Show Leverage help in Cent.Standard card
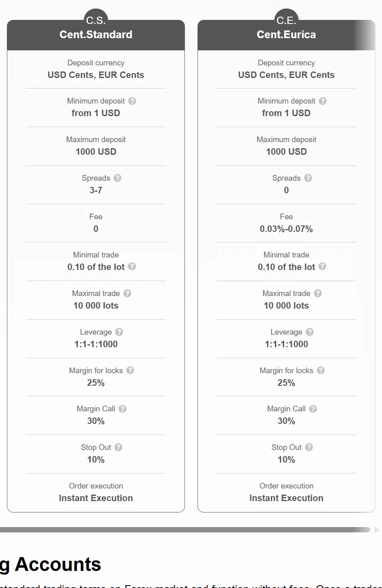The image size is (382, 588). 119,332
